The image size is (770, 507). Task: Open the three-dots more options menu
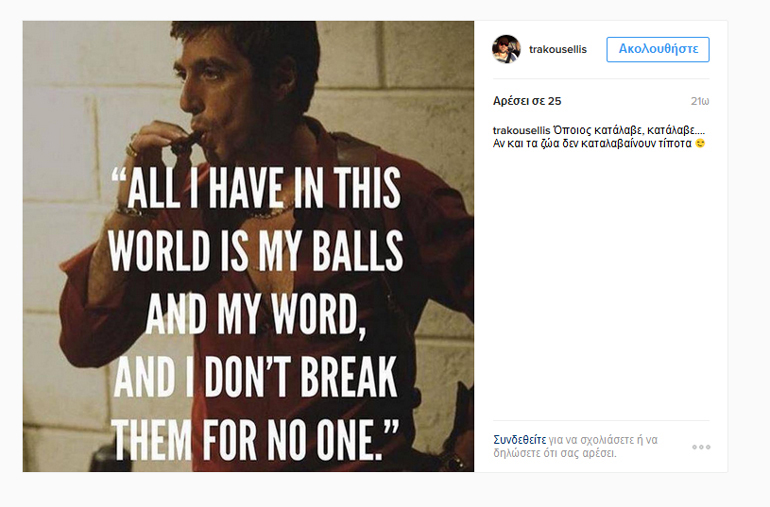(x=701, y=447)
